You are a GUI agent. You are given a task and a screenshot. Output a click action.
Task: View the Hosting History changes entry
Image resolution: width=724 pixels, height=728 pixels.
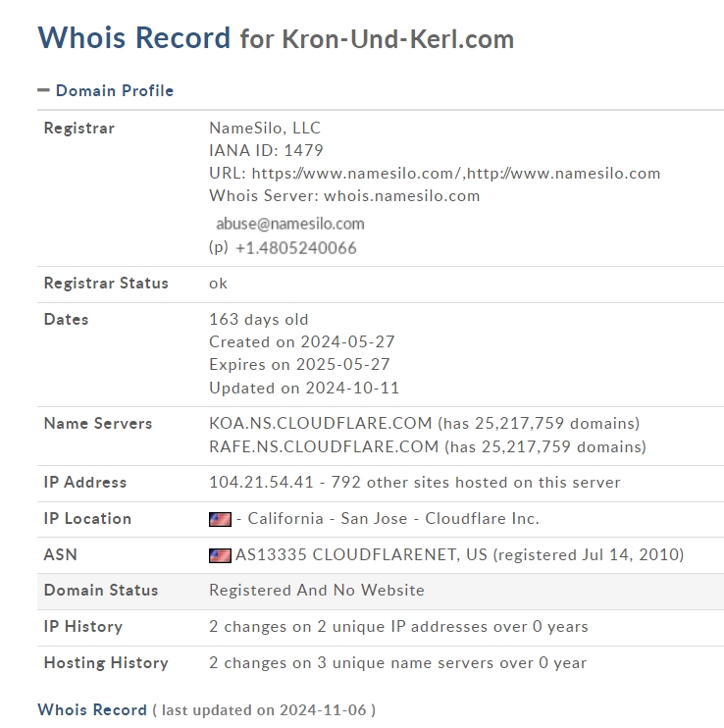(x=397, y=662)
